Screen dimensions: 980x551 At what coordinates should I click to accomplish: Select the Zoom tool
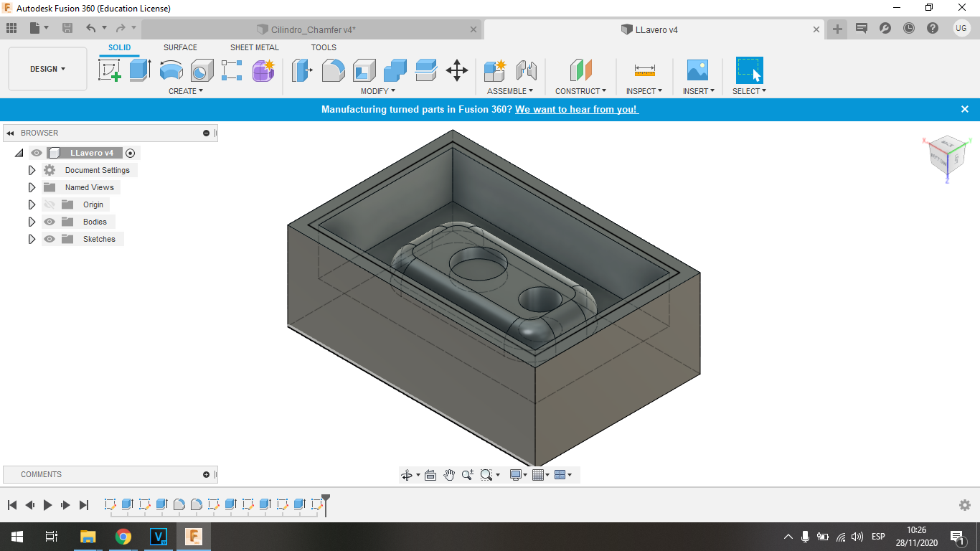click(x=468, y=475)
